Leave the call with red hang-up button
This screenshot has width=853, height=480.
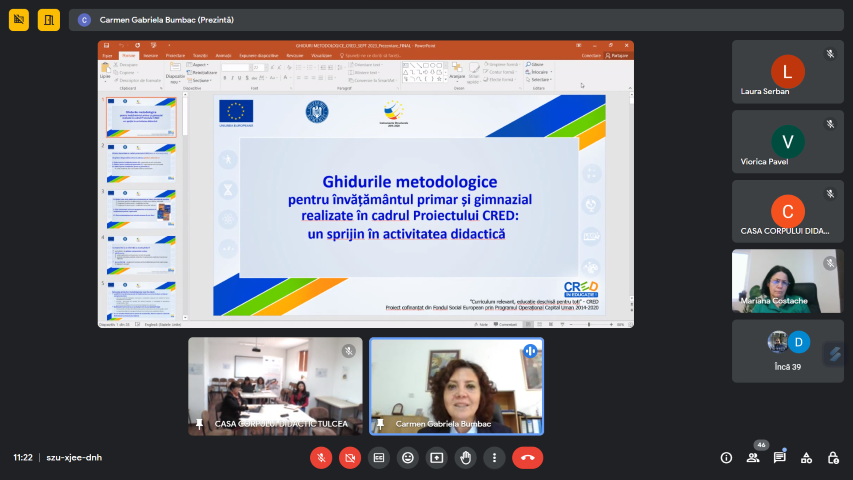(527, 457)
